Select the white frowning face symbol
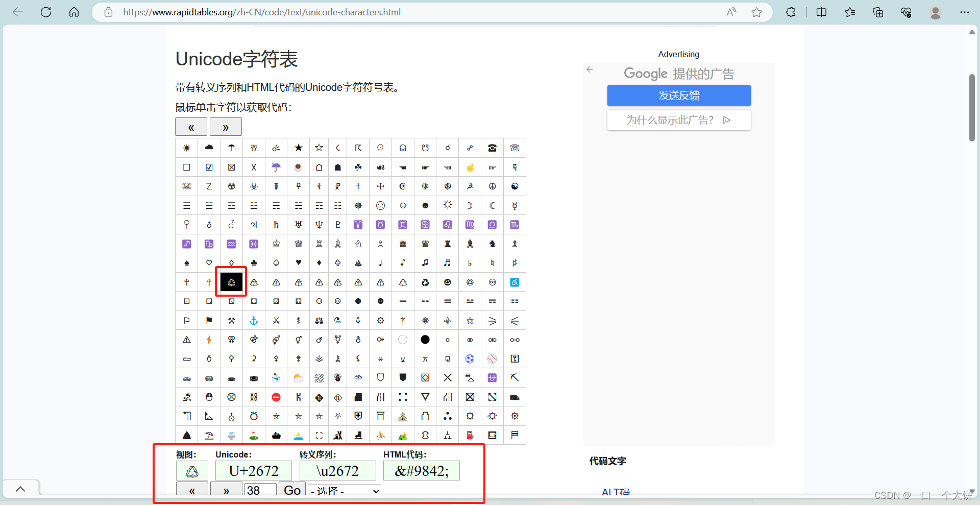 point(381,206)
